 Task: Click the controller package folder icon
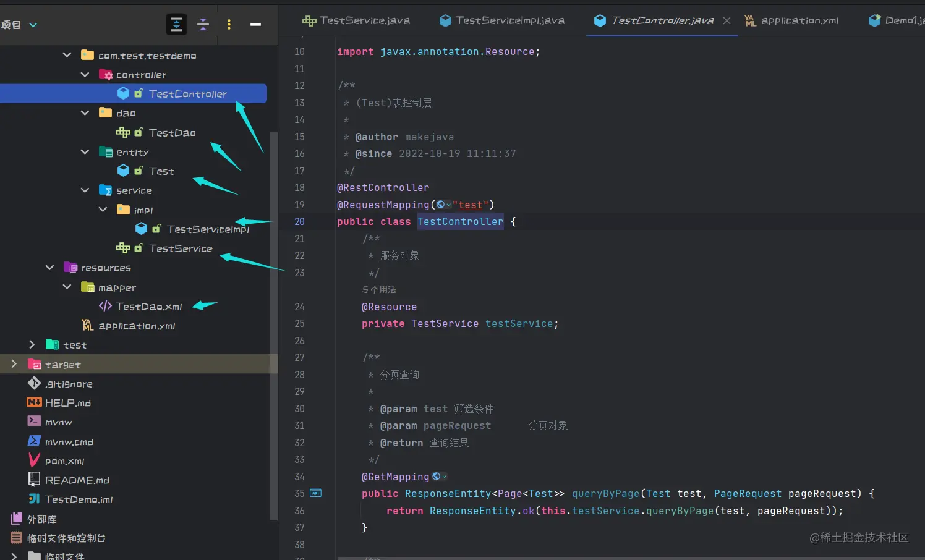tap(105, 75)
